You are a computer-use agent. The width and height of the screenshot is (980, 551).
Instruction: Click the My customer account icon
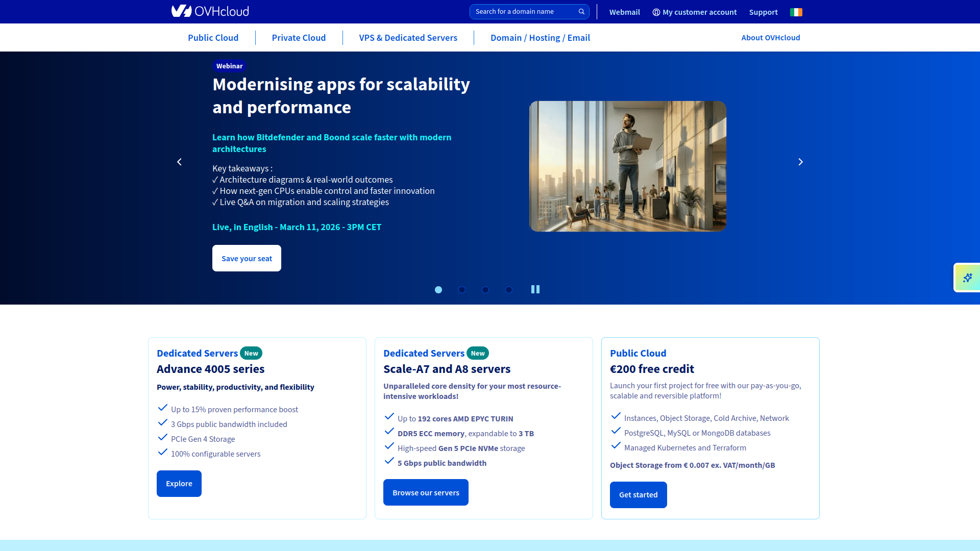click(656, 12)
